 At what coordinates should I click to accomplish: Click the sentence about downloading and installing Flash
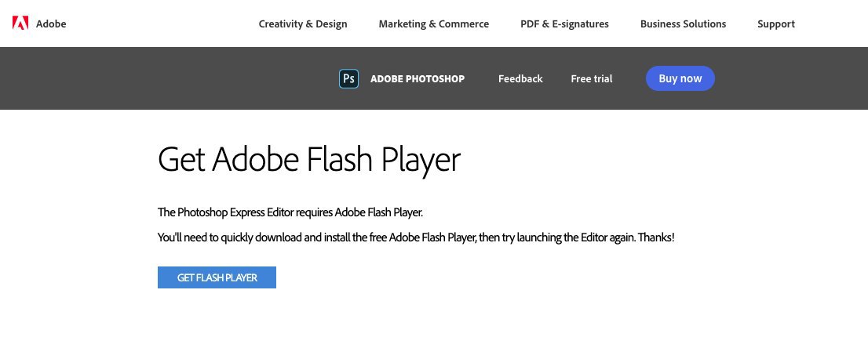[x=416, y=237]
